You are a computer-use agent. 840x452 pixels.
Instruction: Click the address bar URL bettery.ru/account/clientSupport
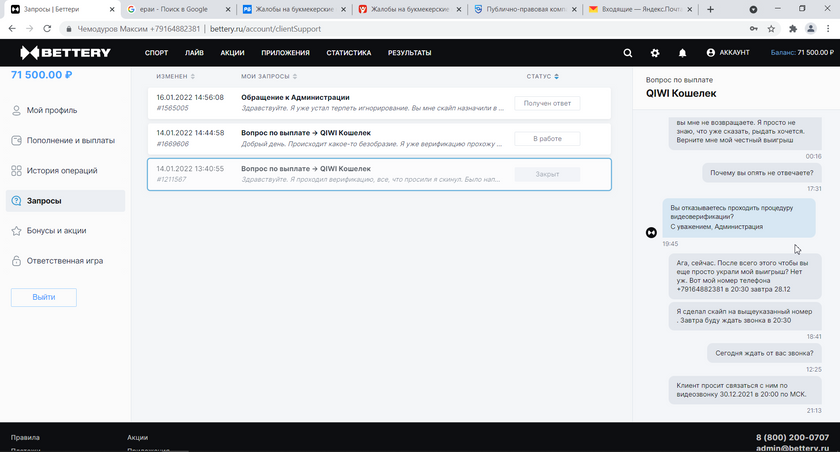pyautogui.click(x=265, y=29)
